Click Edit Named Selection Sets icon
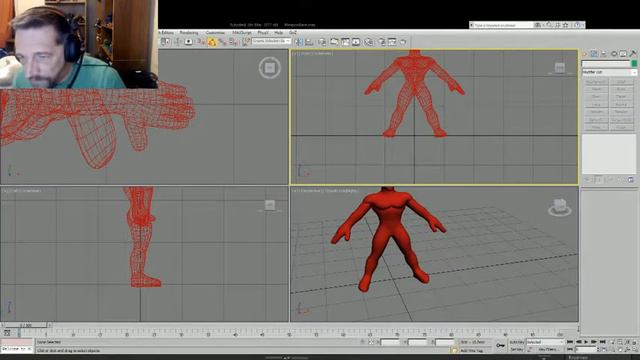Viewport: 640px width, 360px height. point(246,42)
